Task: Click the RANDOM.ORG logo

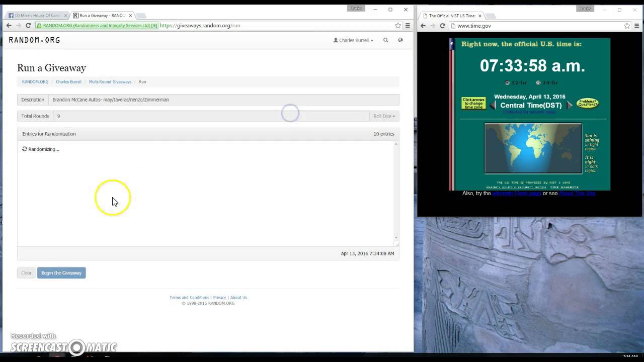Action: pos(34,40)
